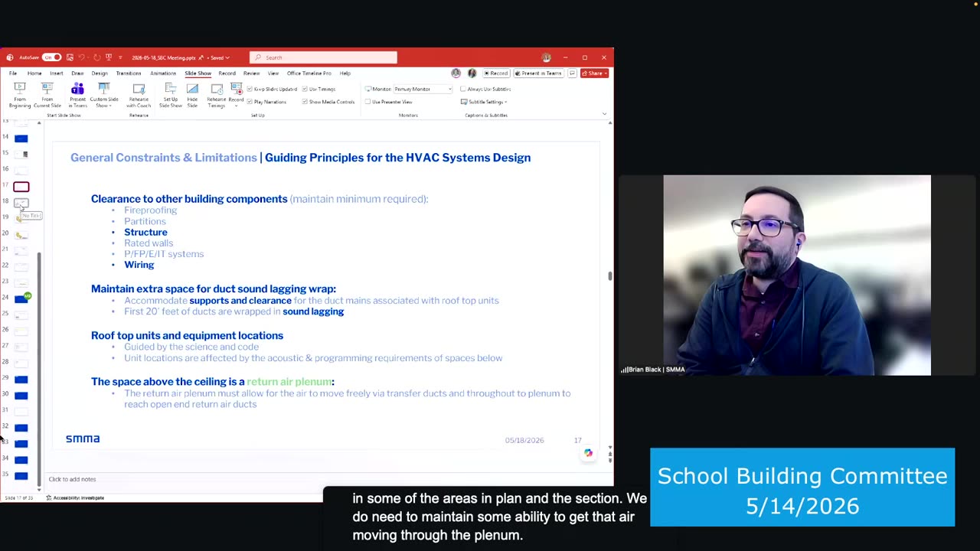Click the Share button
The image size is (980, 551).
coord(594,73)
